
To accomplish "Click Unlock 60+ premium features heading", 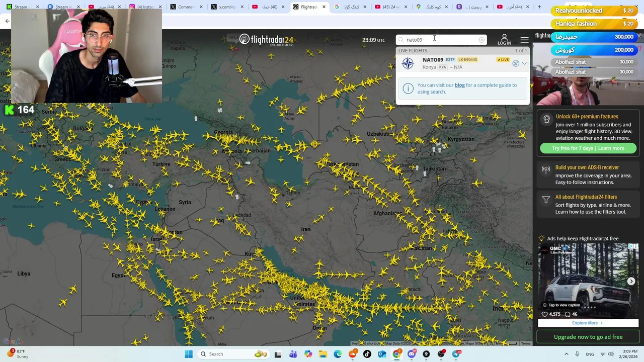I will tap(587, 117).
